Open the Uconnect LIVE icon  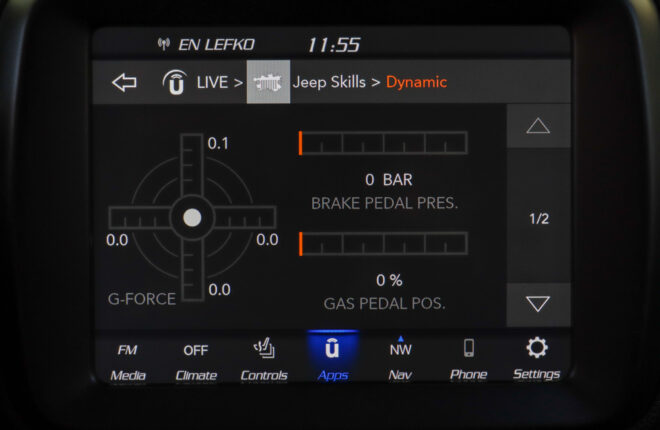(175, 82)
